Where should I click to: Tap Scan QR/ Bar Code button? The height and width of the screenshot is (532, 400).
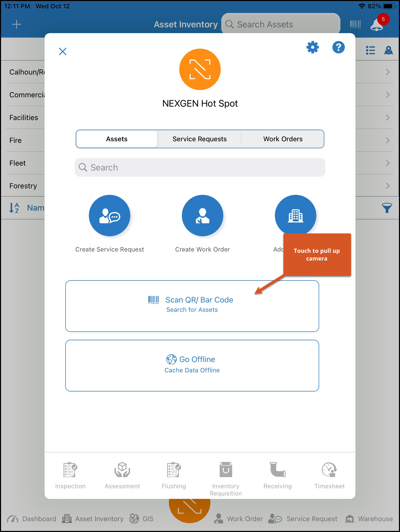tap(192, 306)
